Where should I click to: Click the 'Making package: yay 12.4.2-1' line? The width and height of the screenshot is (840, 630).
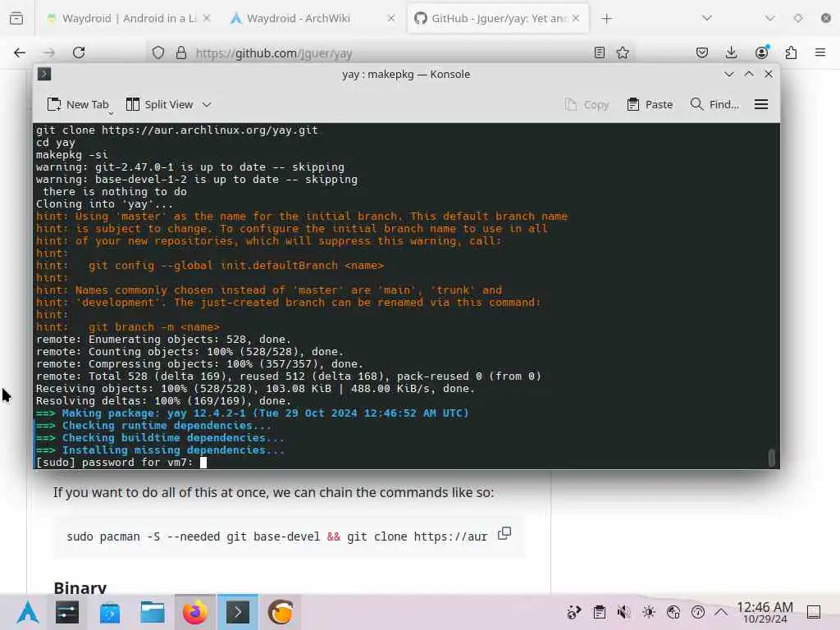(253, 413)
